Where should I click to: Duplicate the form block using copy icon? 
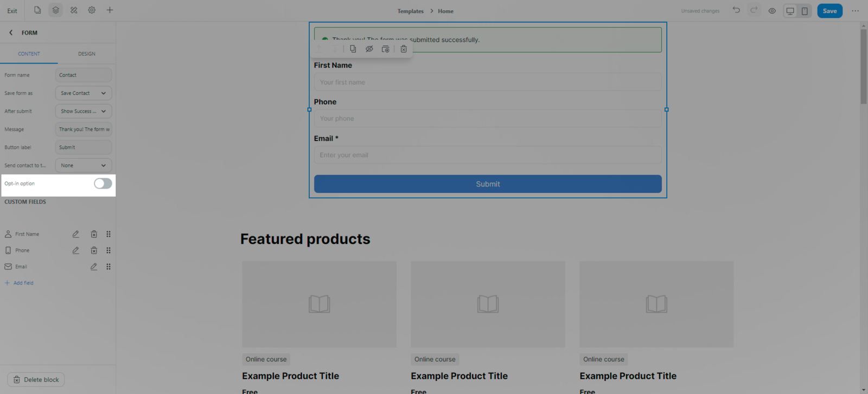pyautogui.click(x=353, y=49)
